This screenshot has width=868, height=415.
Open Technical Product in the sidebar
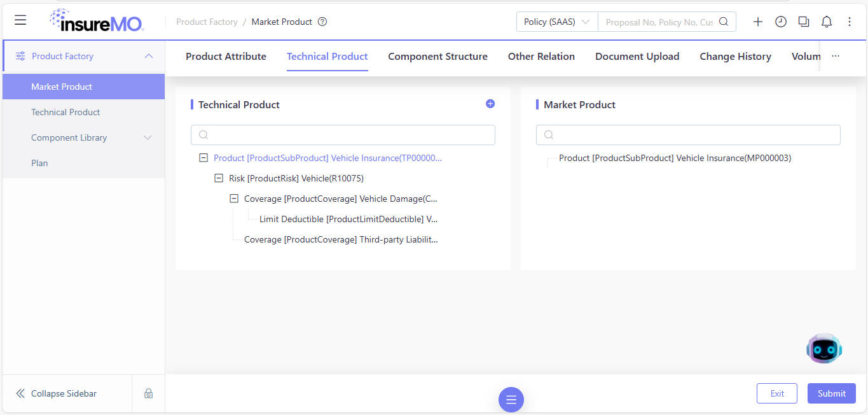pyautogui.click(x=84, y=112)
